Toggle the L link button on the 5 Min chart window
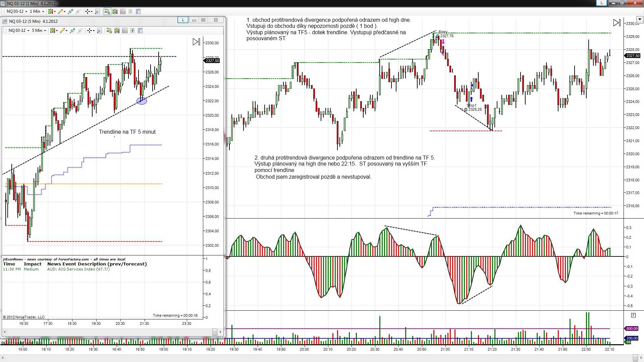644x362 pixels. pyautogui.click(x=183, y=20)
